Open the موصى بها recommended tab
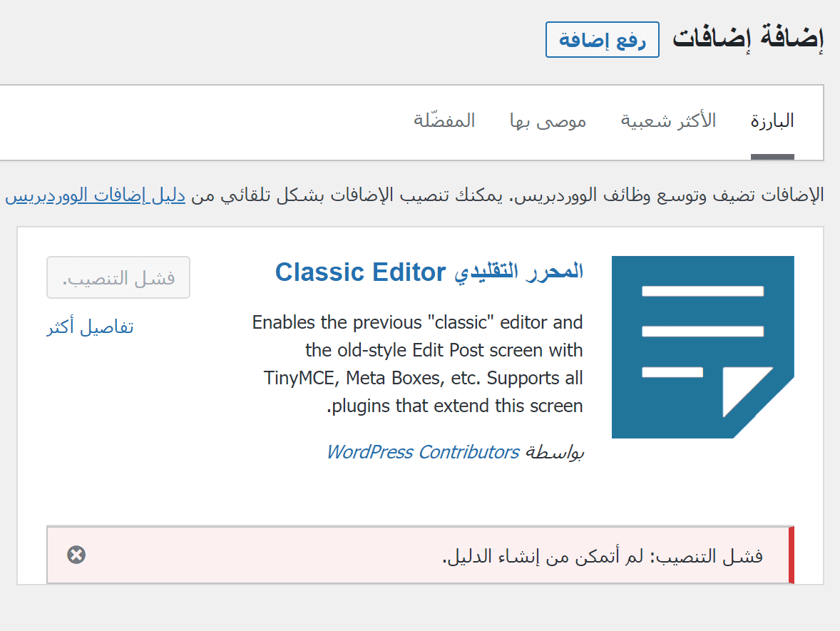 (548, 121)
